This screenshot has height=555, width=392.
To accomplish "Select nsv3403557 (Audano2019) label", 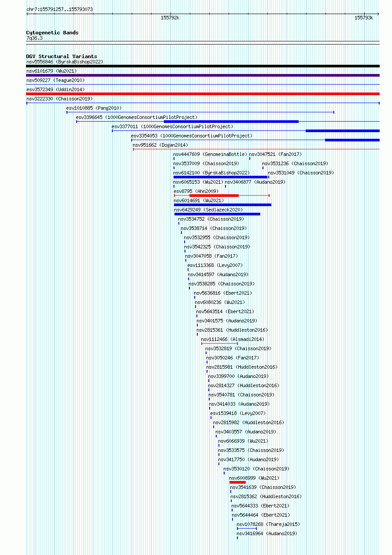I will pyautogui.click(x=246, y=432).
